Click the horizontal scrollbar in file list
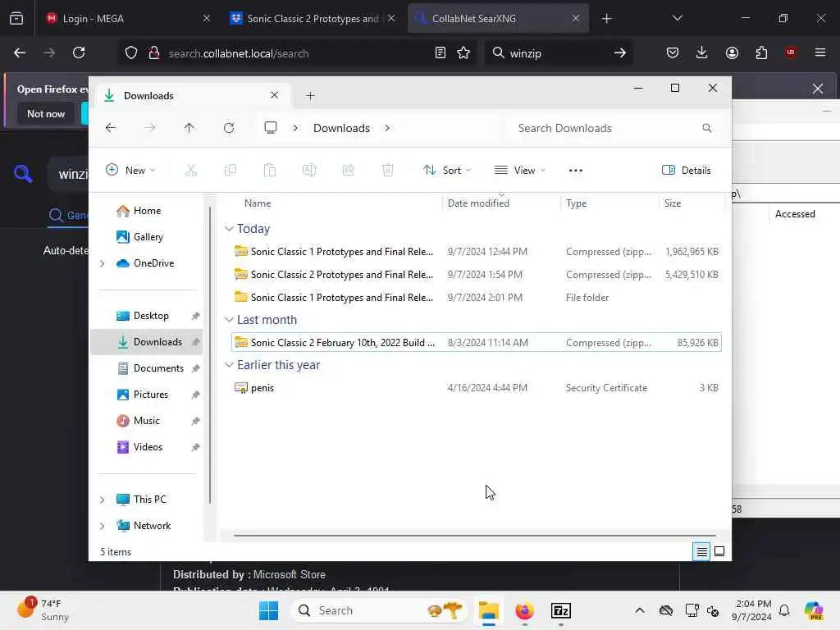Viewport: 840px width, 630px height. (x=475, y=535)
